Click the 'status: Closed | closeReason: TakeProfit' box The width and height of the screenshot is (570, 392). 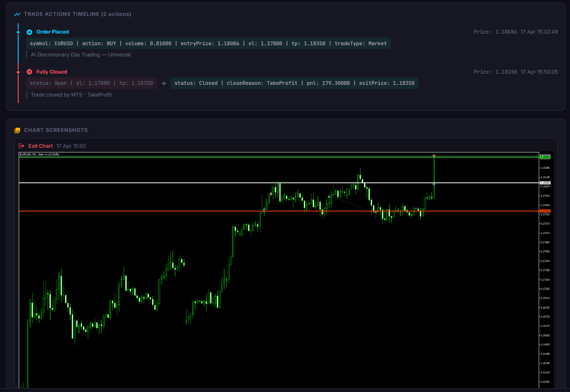tap(294, 83)
